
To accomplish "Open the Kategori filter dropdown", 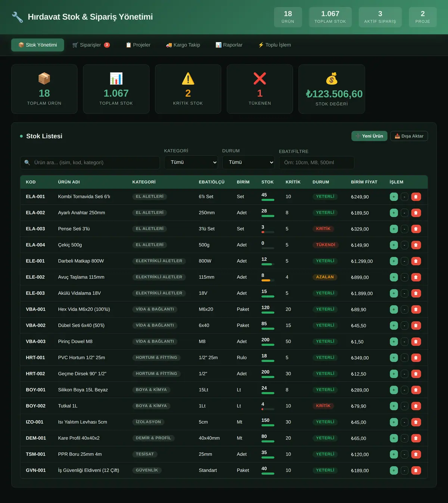I will 191,162.
